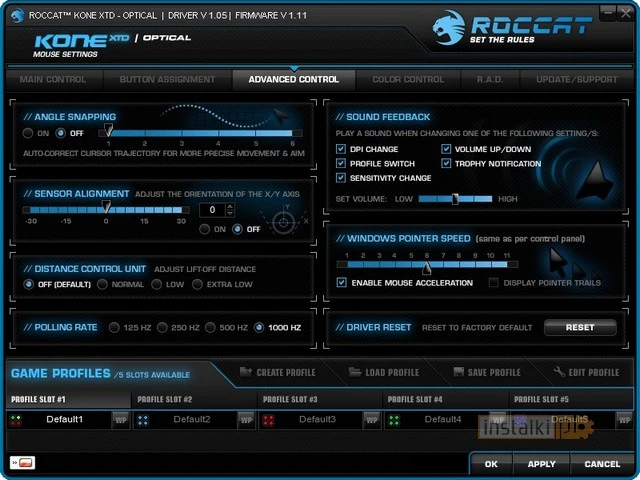Enable Display Pointer Trails checkbox
The height and width of the screenshot is (480, 640).
[493, 282]
